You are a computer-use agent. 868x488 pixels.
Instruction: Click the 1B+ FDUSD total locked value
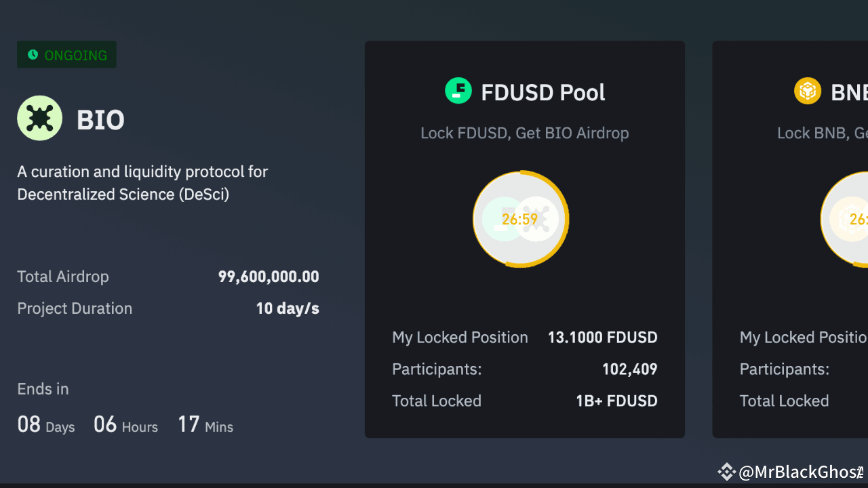tap(616, 401)
